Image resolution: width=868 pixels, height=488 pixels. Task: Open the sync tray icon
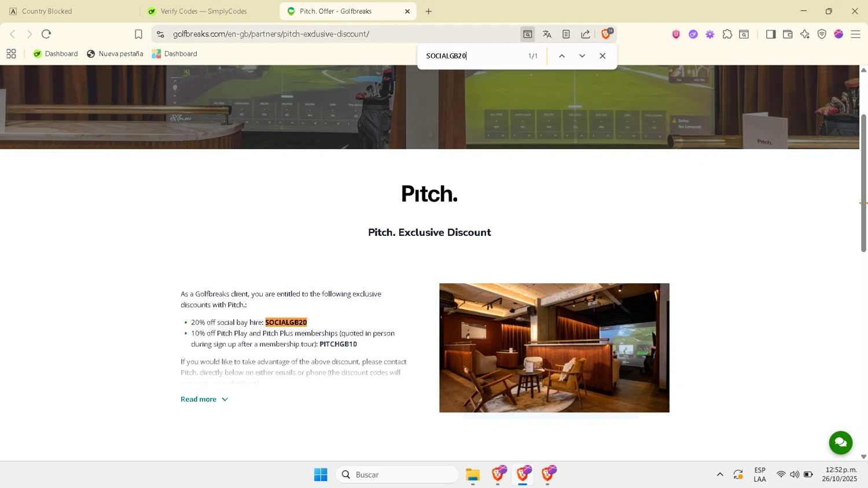point(738,475)
